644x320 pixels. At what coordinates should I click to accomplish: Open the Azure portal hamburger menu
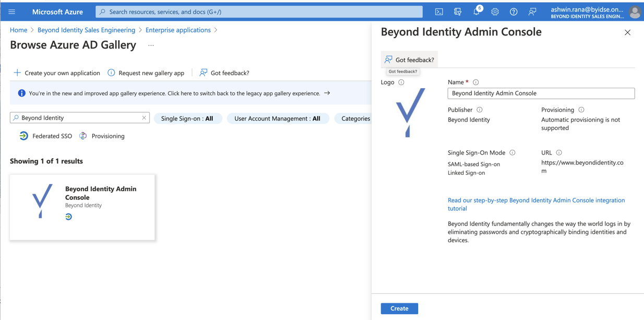[x=12, y=11]
